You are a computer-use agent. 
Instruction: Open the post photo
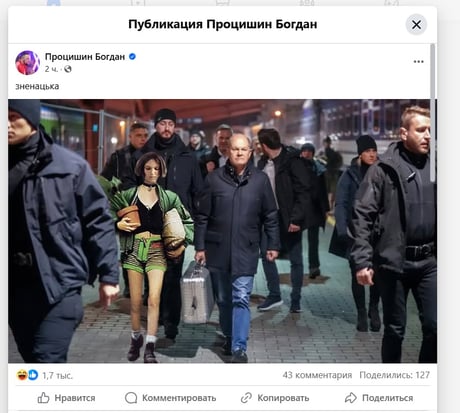click(222, 231)
